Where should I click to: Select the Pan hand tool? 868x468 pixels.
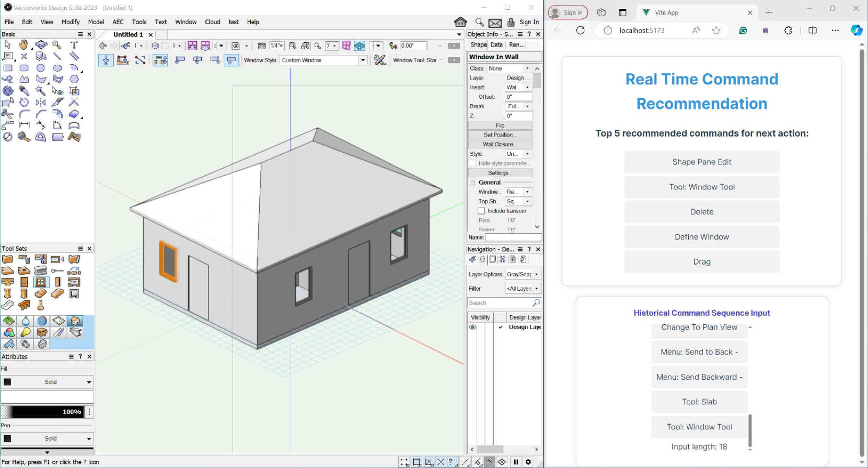24,45
